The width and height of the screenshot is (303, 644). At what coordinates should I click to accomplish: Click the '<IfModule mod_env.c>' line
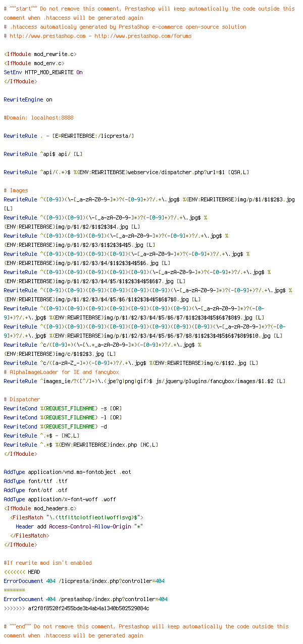pos(34,63)
